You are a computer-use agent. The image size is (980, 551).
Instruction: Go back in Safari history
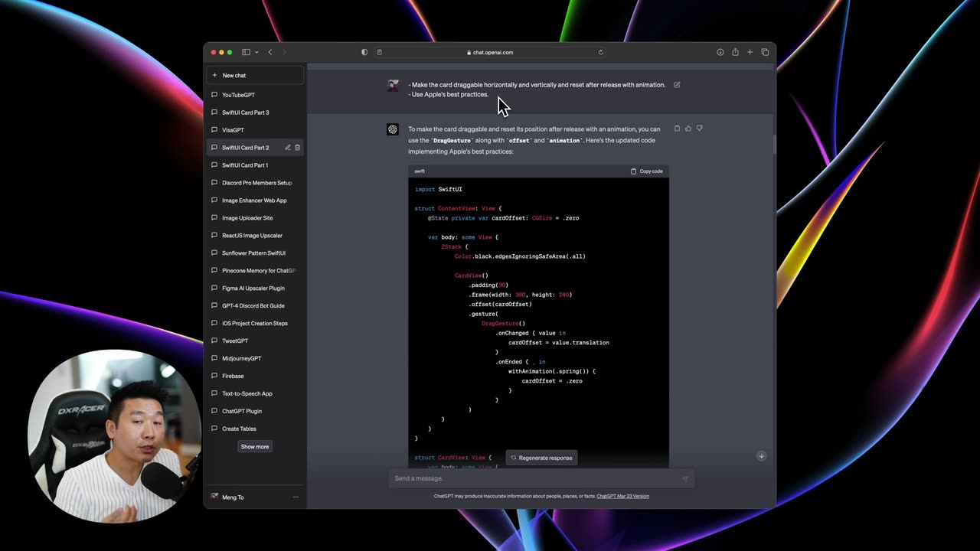(x=270, y=52)
